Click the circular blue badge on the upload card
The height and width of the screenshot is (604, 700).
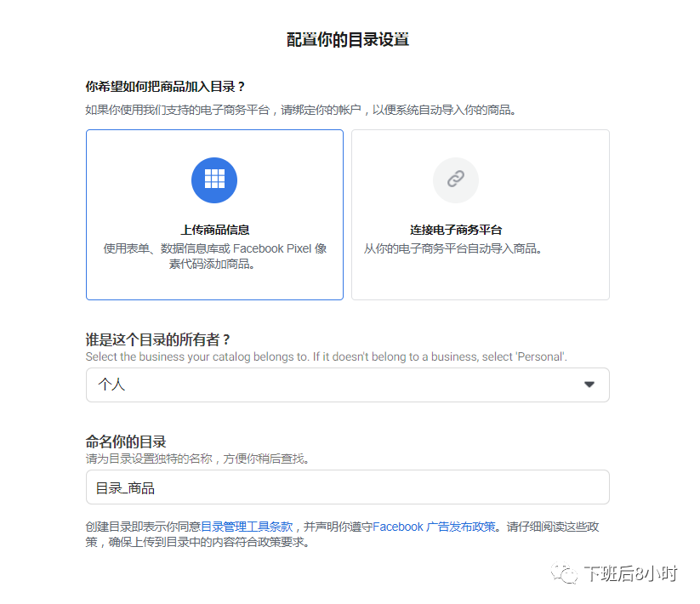point(213,179)
